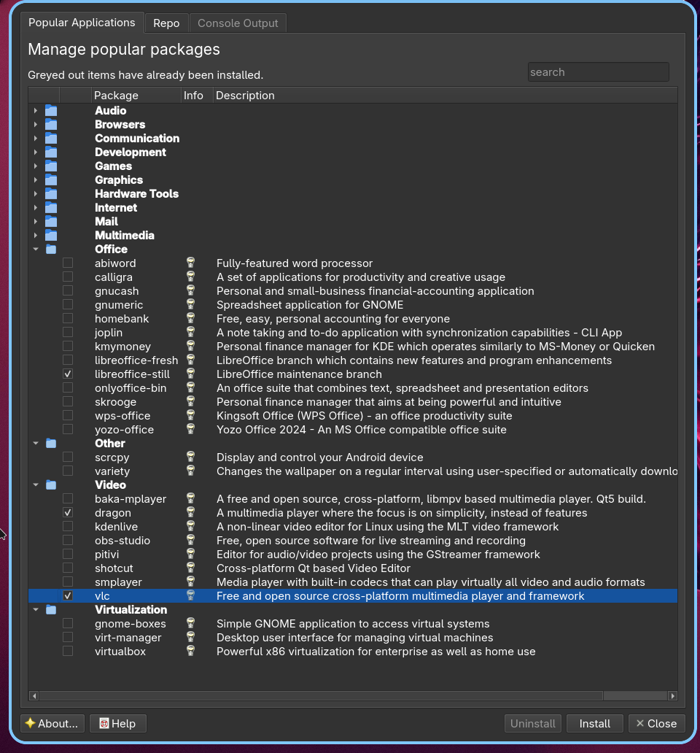The height and width of the screenshot is (753, 700).
Task: Uncheck the vlc checkbox
Action: coord(68,595)
